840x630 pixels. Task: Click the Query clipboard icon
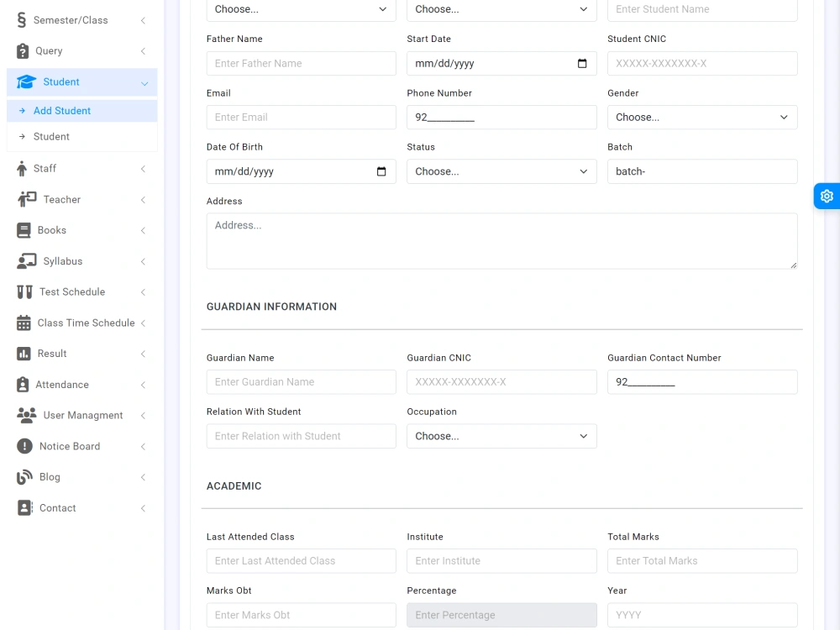click(23, 51)
